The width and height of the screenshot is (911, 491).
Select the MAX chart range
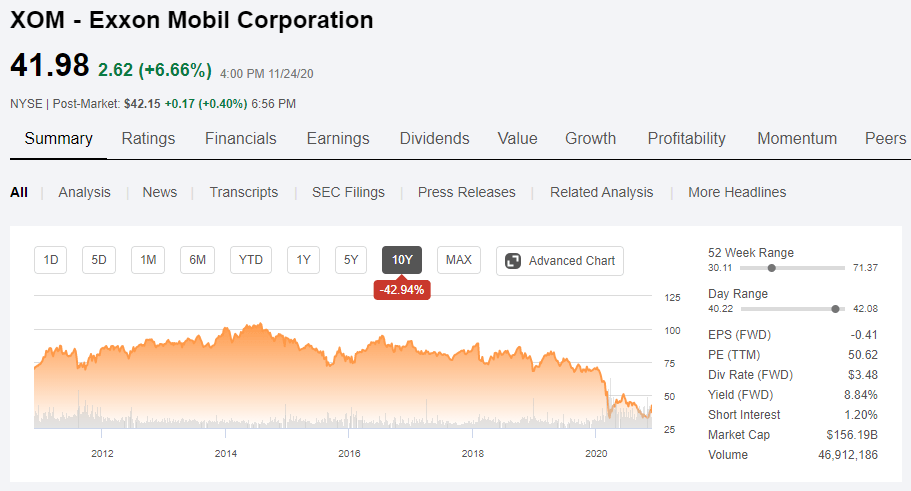(458, 260)
